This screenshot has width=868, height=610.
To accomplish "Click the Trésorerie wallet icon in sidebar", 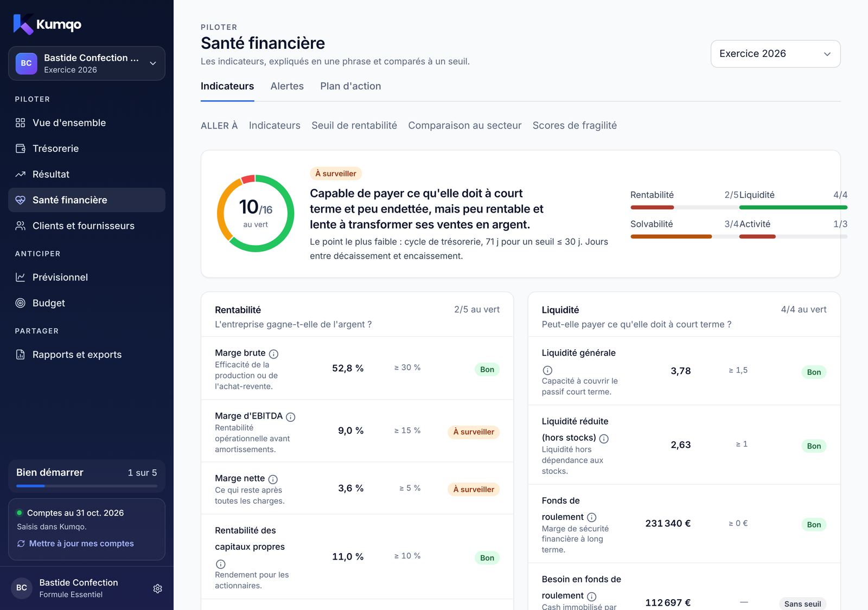I will click(21, 149).
